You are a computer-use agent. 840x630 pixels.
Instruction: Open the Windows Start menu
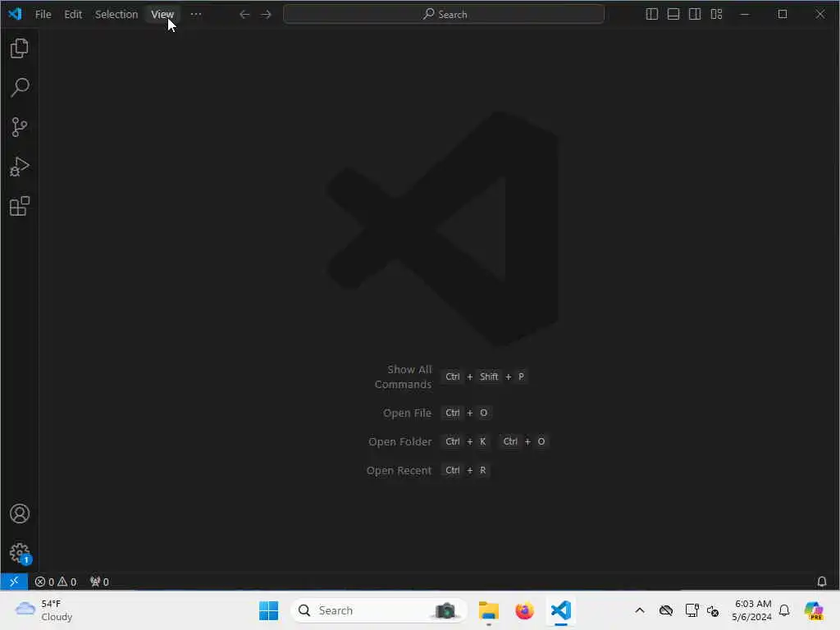268,610
